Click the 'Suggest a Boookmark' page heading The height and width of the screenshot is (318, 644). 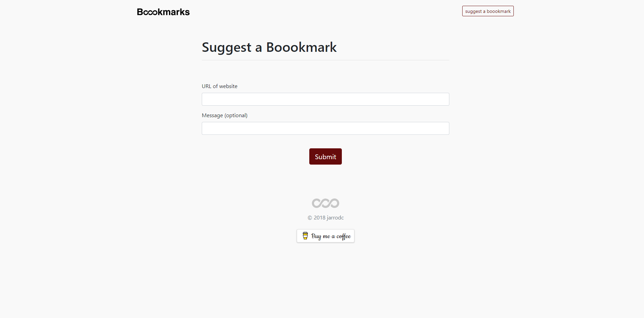(x=269, y=47)
